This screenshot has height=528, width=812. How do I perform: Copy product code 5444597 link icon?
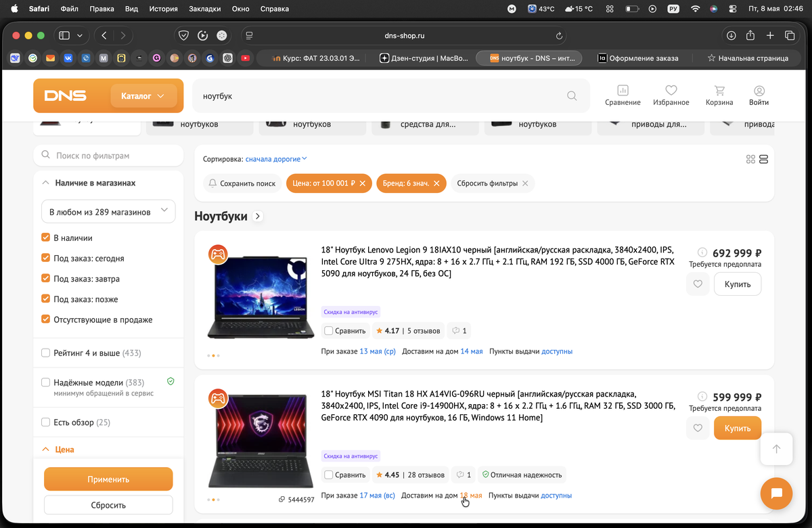point(281,500)
